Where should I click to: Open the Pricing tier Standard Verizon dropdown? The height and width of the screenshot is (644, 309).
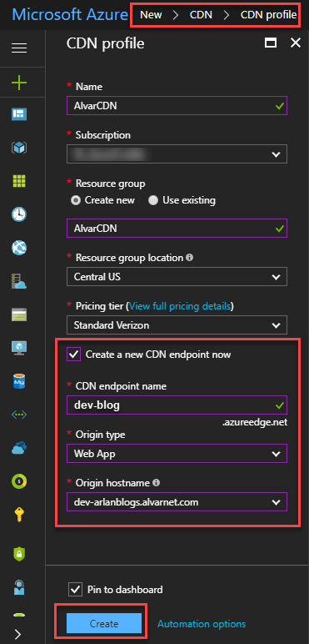pos(177,325)
